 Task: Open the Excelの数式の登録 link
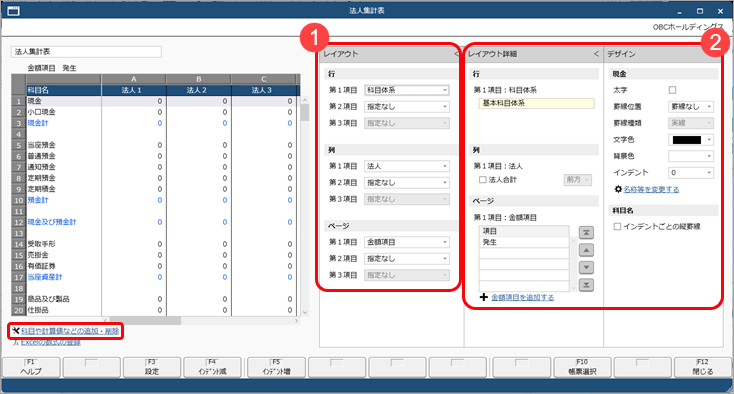tap(51, 343)
